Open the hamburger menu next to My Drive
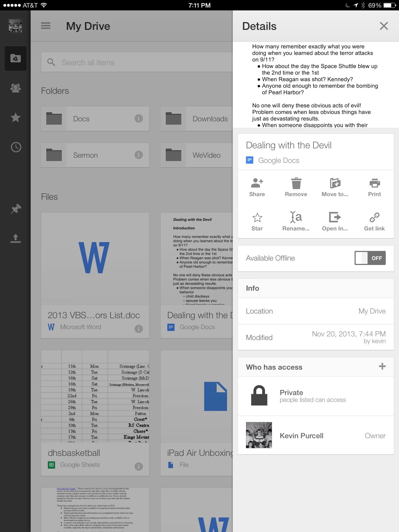Image resolution: width=399 pixels, height=532 pixels. click(x=46, y=26)
